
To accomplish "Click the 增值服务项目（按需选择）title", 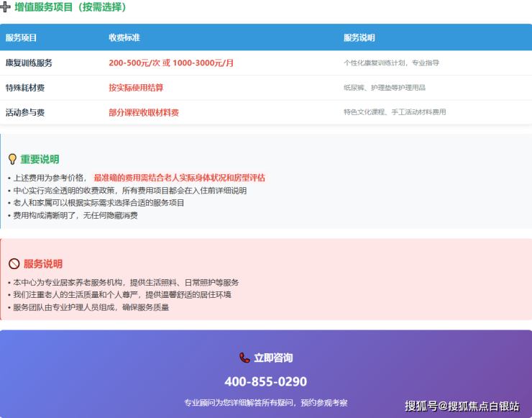I will coord(70,7).
